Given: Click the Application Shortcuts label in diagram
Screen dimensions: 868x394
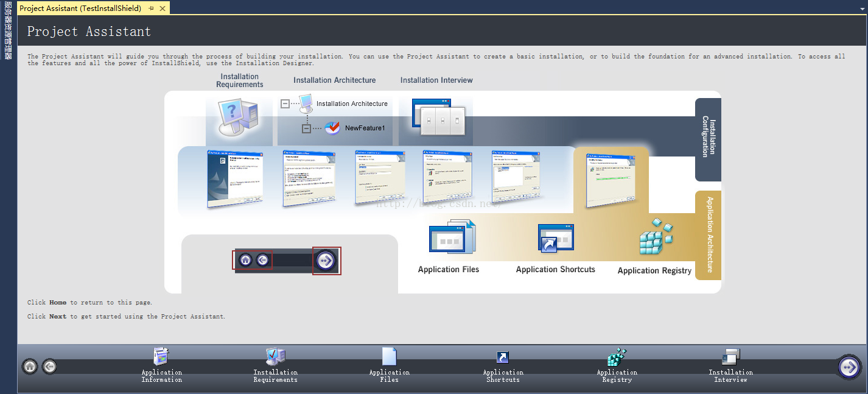Looking at the screenshot, I should [556, 270].
